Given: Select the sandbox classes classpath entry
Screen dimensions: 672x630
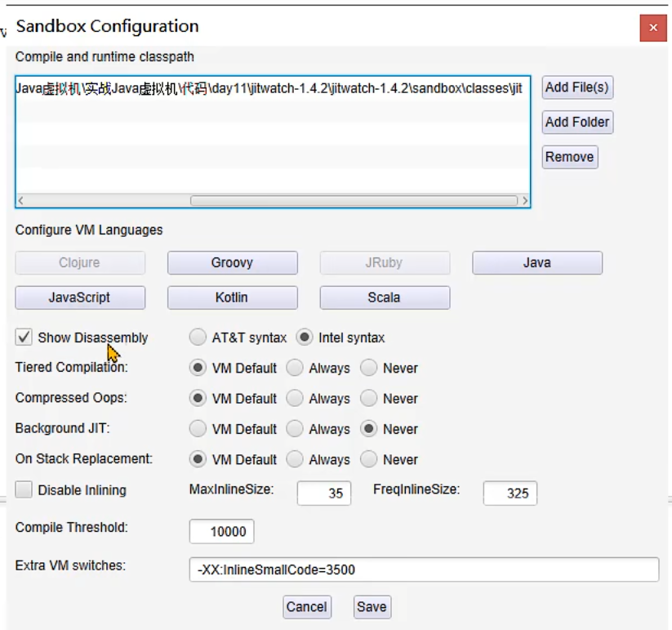Looking at the screenshot, I should click(269, 88).
